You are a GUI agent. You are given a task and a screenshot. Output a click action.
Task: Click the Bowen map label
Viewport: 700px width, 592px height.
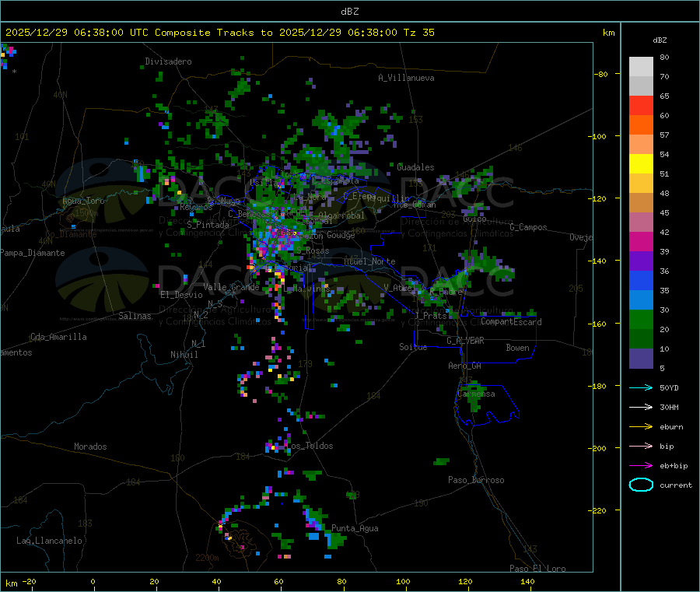(x=517, y=347)
